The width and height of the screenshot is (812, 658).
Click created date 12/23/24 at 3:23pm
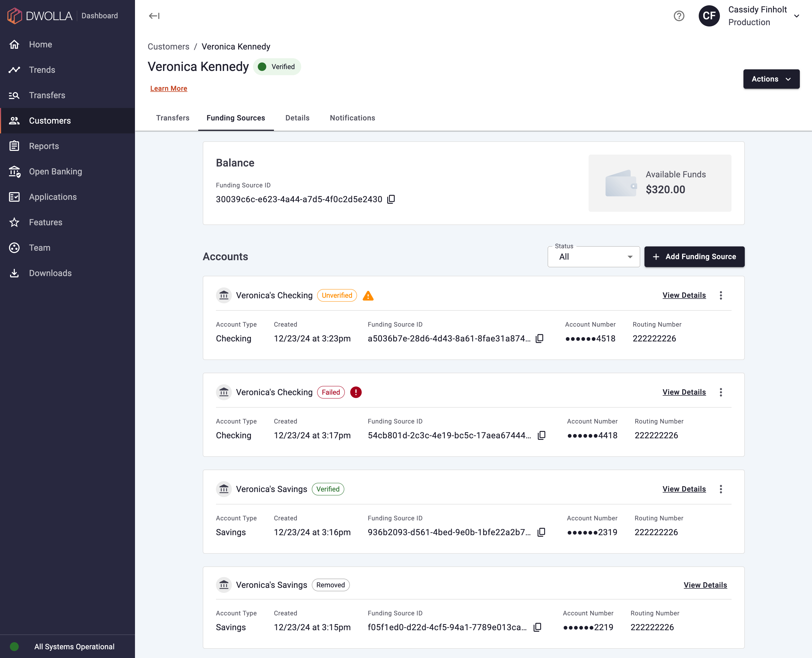[x=312, y=339]
